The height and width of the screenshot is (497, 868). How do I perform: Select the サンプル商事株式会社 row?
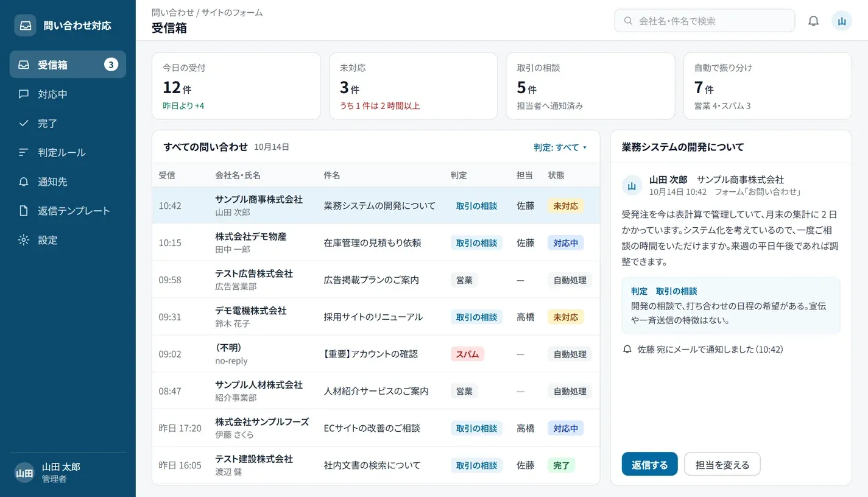point(376,206)
